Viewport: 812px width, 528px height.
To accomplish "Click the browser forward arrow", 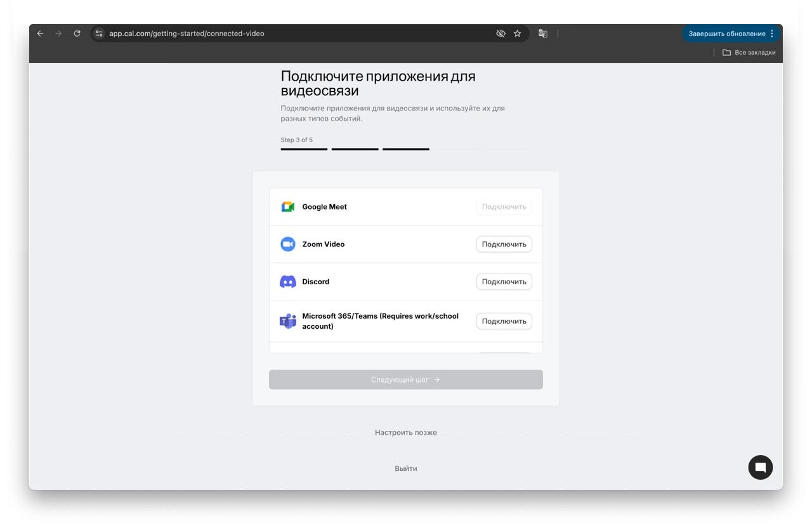I will coord(58,34).
